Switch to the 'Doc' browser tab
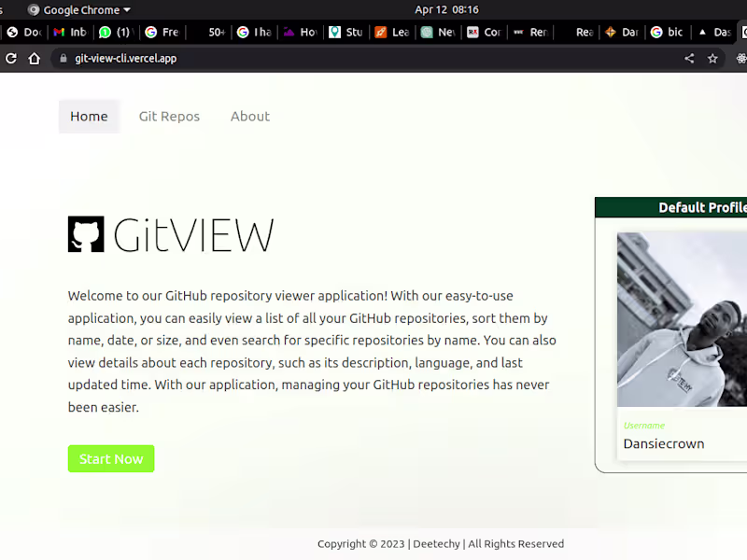 pos(25,32)
